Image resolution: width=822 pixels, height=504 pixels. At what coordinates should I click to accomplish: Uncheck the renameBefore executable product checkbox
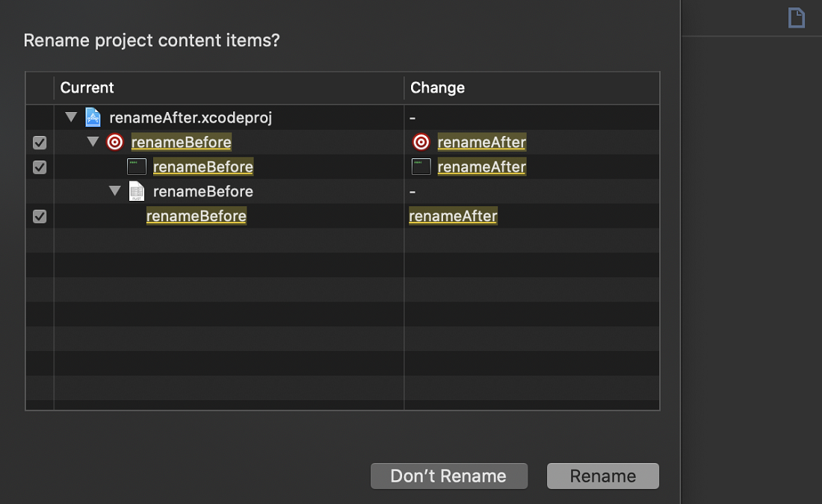pos(40,167)
